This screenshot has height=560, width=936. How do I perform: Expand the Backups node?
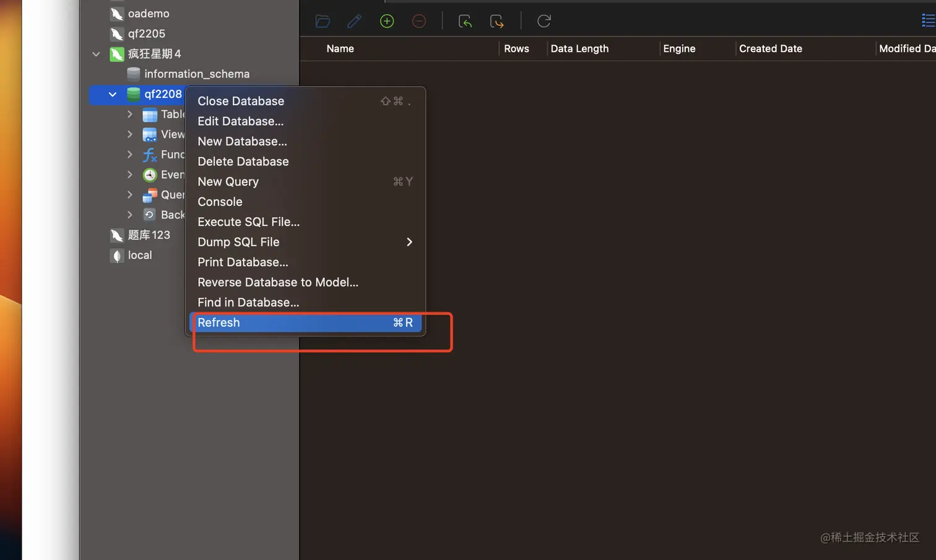point(129,215)
